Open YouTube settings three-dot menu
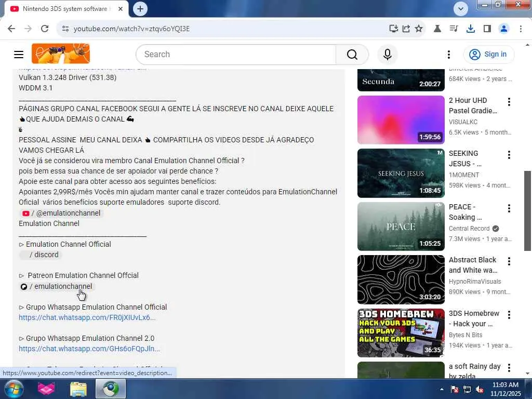Image resolution: width=532 pixels, height=399 pixels. [x=449, y=54]
